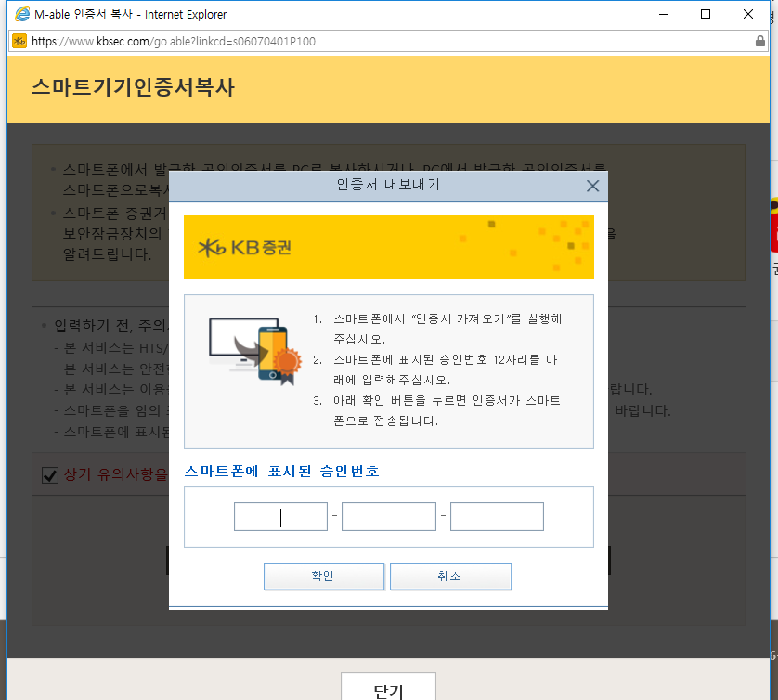Click the 확인 button
778x700 pixels.
pos(324,577)
